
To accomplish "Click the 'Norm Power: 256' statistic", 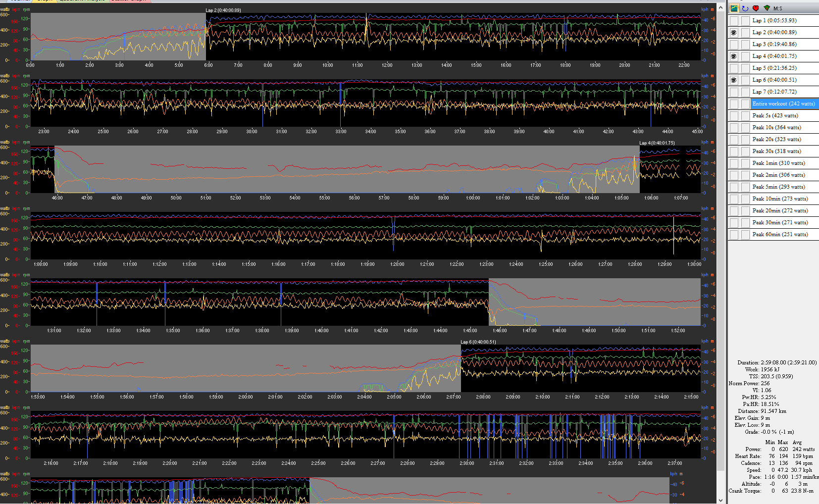I will pos(749,383).
